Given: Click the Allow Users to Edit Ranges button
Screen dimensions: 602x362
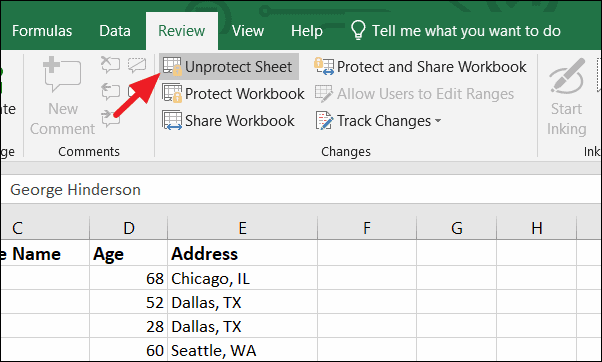Looking at the screenshot, I should click(x=414, y=94).
